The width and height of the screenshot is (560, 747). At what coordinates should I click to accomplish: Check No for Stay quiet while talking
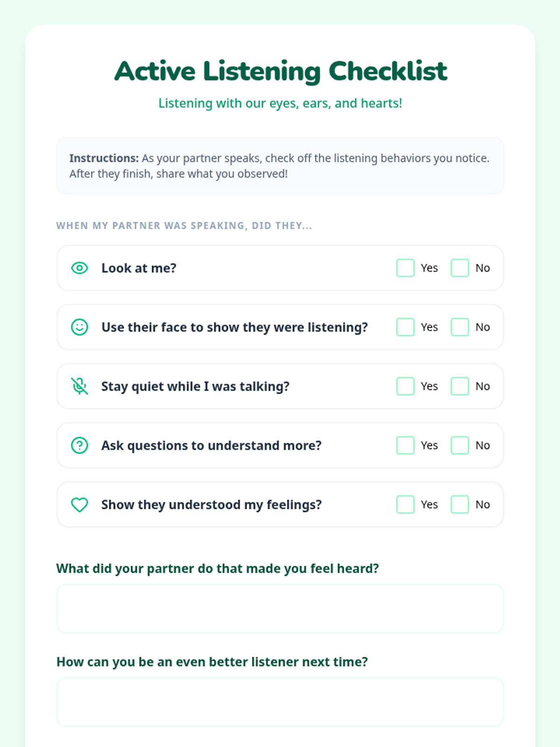tap(460, 386)
